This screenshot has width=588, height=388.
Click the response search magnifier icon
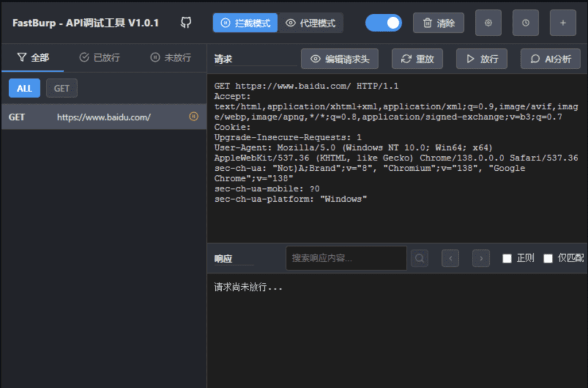(x=420, y=258)
